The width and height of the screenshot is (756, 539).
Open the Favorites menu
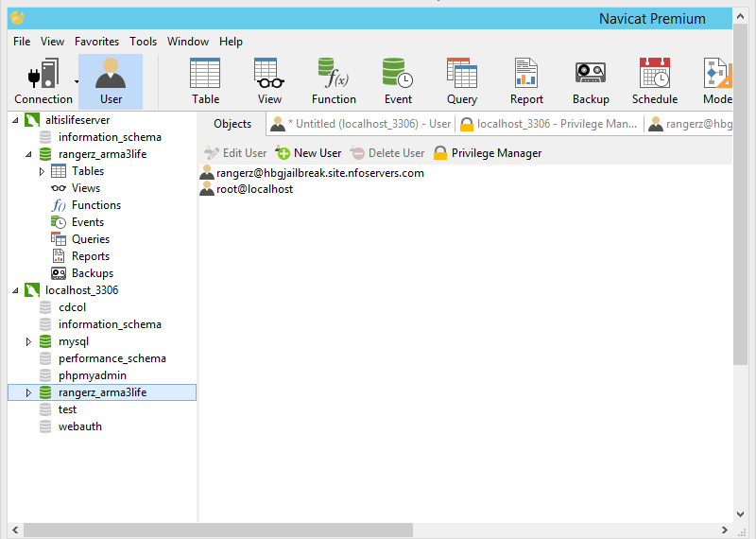pyautogui.click(x=96, y=42)
